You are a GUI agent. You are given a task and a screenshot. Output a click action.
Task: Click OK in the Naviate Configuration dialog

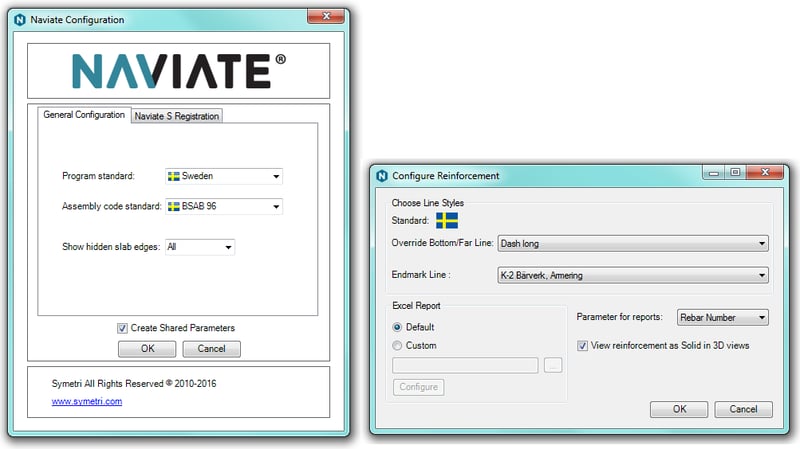(147, 348)
